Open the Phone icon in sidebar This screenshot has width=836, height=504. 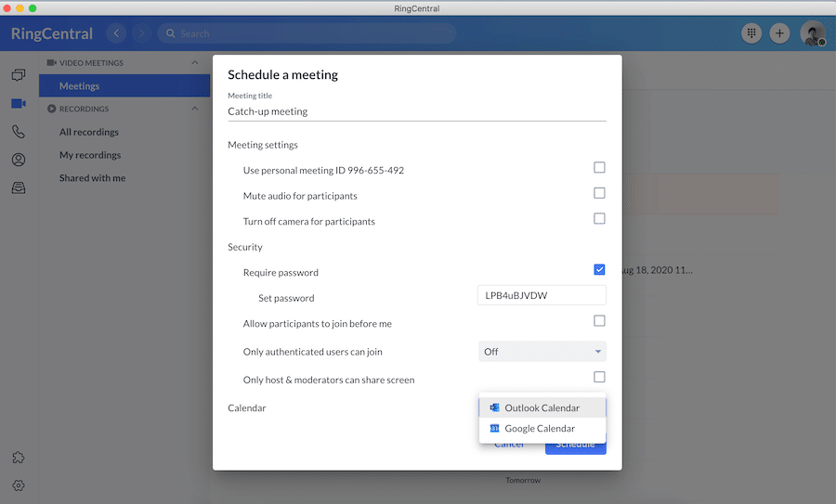pyautogui.click(x=19, y=132)
